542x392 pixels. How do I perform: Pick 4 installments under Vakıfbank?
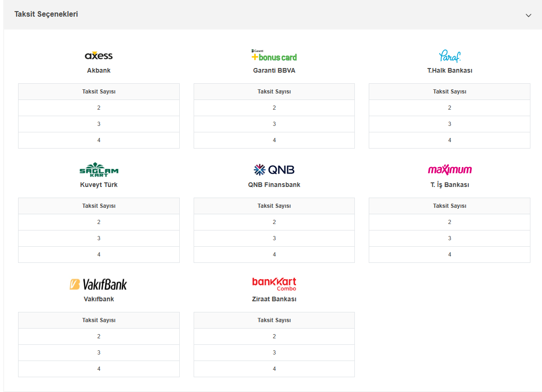click(x=99, y=369)
